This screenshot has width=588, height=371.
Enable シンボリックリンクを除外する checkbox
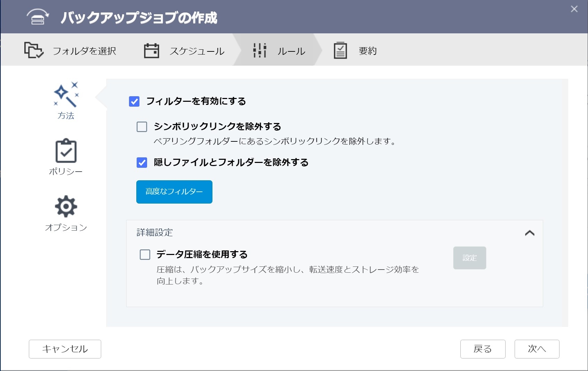(142, 127)
